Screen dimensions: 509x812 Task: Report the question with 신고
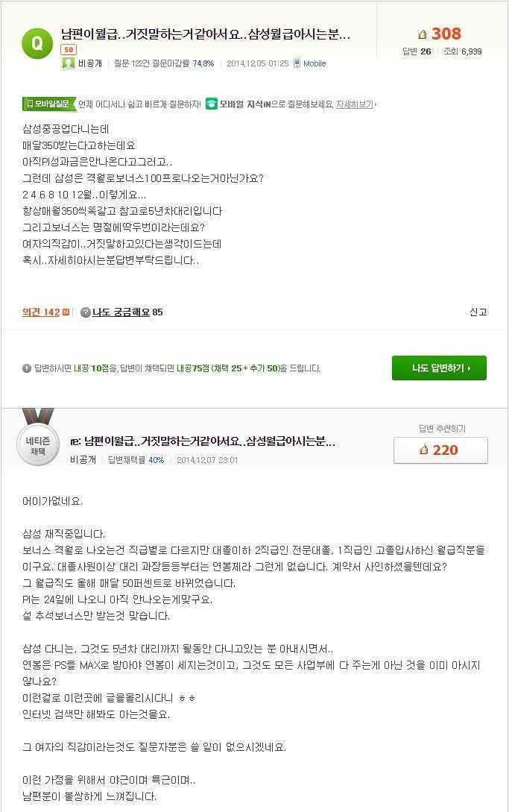coord(478,312)
